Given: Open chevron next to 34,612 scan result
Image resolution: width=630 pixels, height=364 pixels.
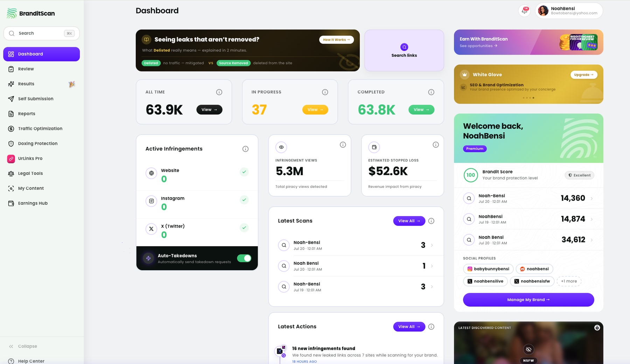Looking at the screenshot, I should click(592, 240).
